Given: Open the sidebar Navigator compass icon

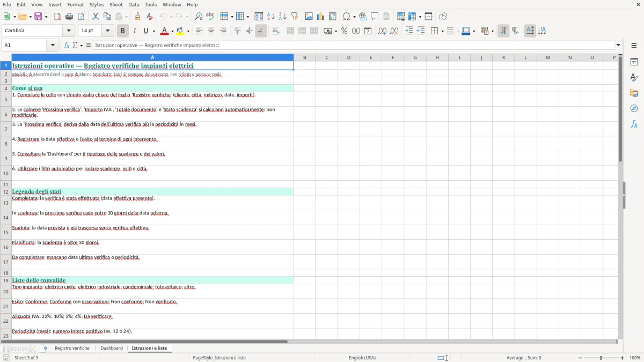Looking at the screenshot, I should tap(634, 108).
